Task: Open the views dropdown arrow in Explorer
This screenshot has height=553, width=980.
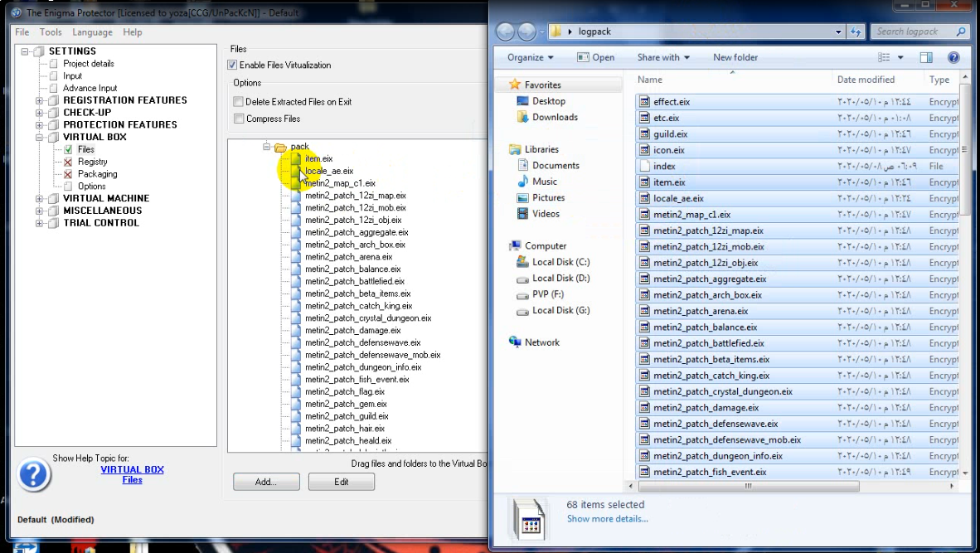Action: coord(900,57)
